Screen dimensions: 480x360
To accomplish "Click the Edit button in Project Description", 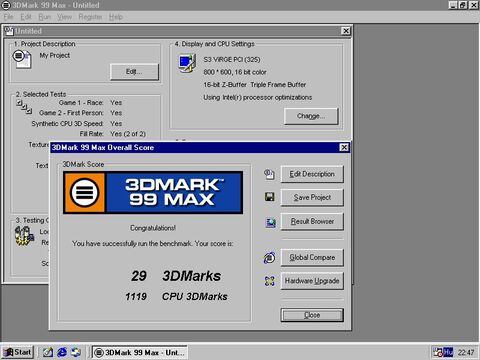I will coord(134,72).
